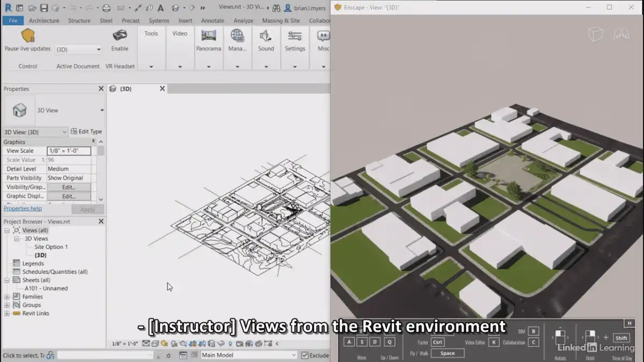Viewport: 644px width, 362px height.
Task: Open the File menu tab
Action: click(13, 20)
